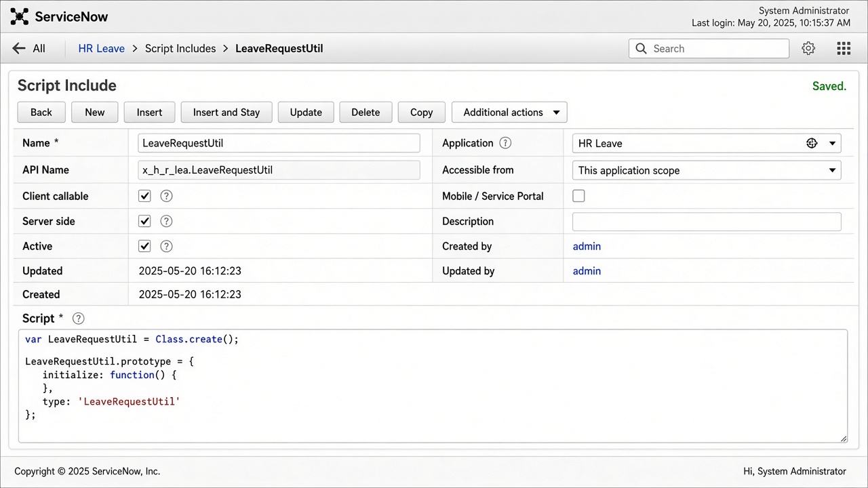Go to HR Leave breadcrumb
This screenshot has width=868, height=488.
102,49
